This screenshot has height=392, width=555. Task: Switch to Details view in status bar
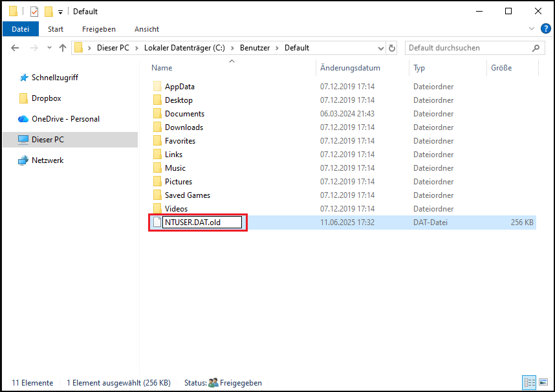529,382
